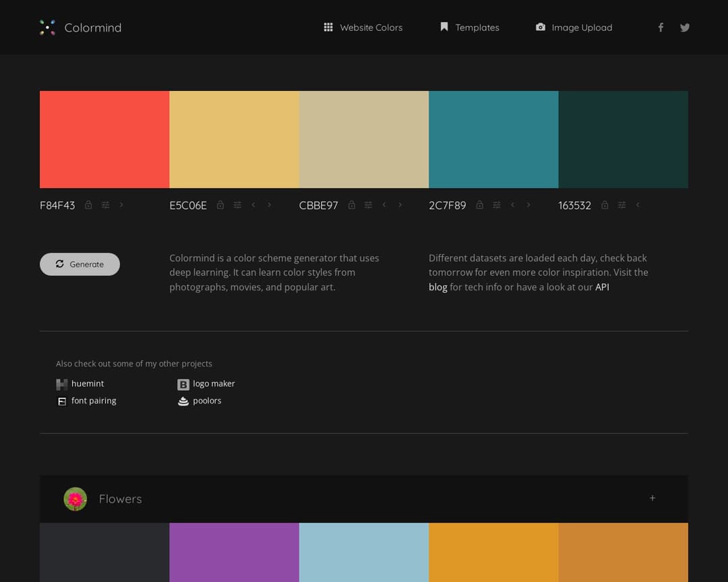The height and width of the screenshot is (582, 728).
Task: Click the poolors icon
Action: click(183, 401)
